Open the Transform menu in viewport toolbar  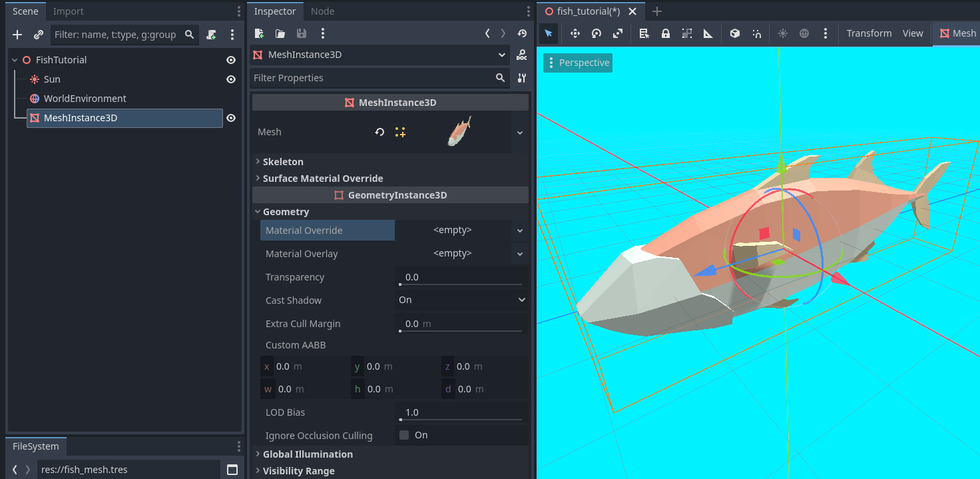[x=869, y=33]
